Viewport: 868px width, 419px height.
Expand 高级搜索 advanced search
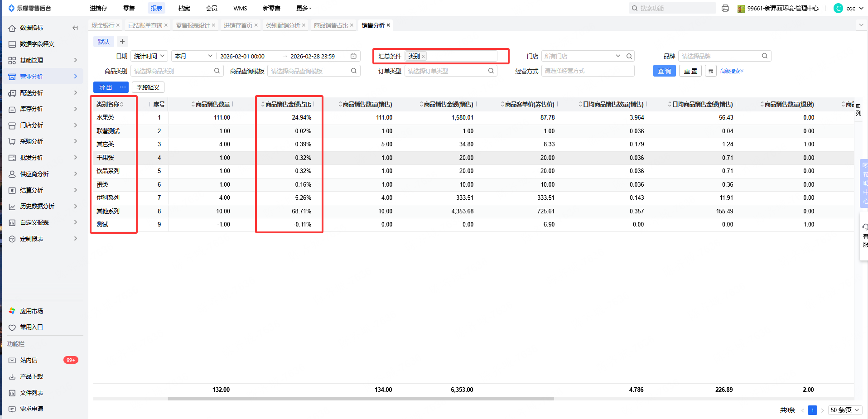pyautogui.click(x=732, y=71)
